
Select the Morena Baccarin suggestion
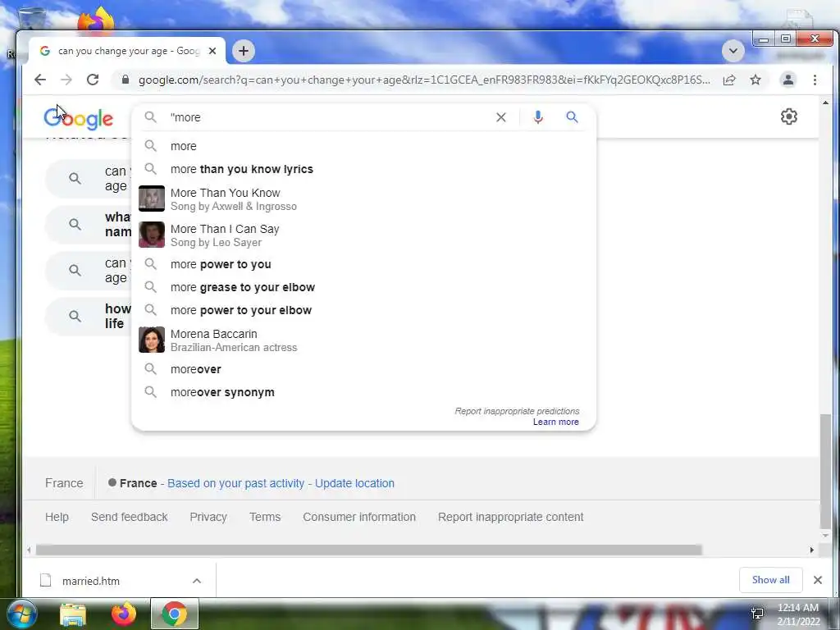(363, 340)
